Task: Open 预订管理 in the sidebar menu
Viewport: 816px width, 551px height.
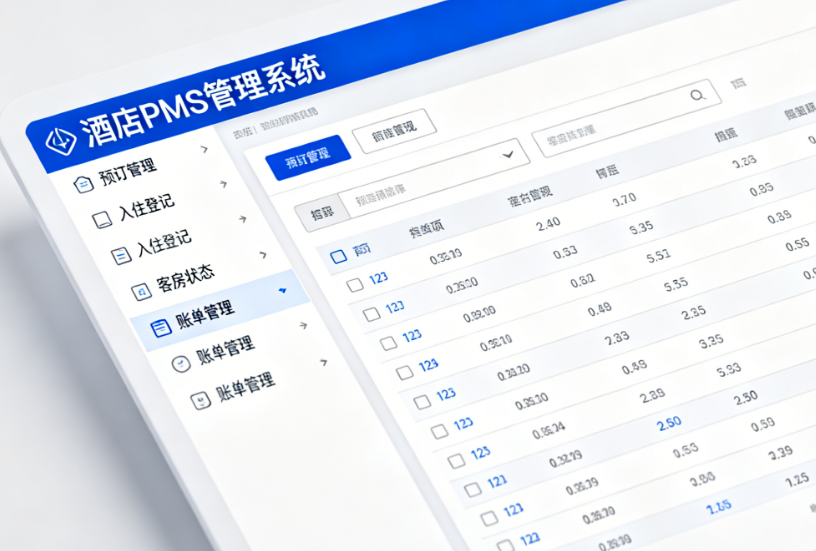Action: (128, 172)
